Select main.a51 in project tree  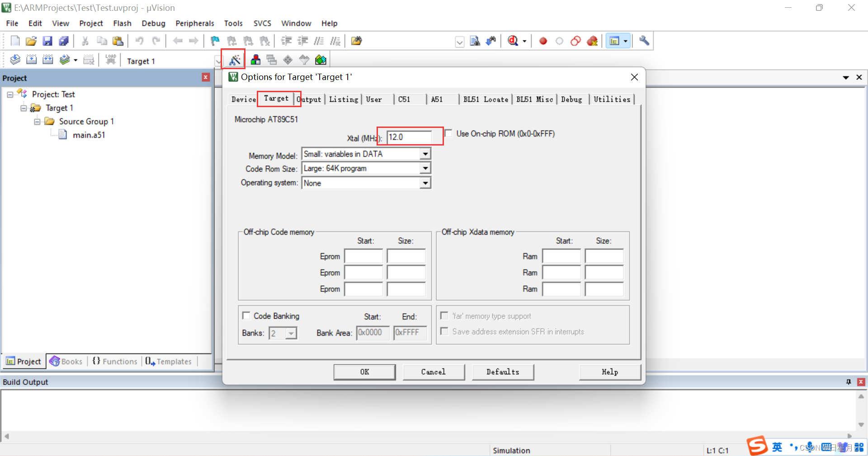coord(89,135)
